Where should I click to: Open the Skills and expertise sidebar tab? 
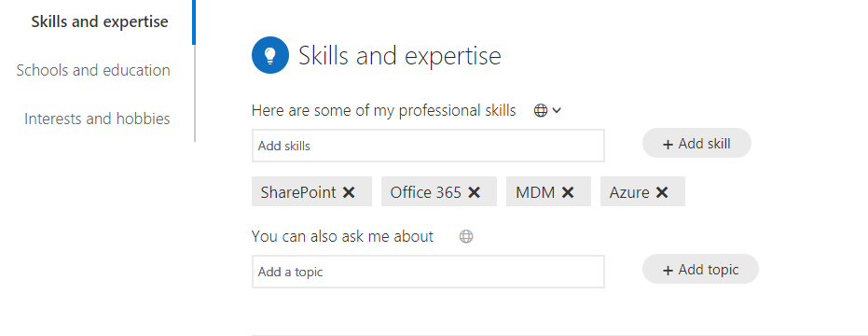100,22
